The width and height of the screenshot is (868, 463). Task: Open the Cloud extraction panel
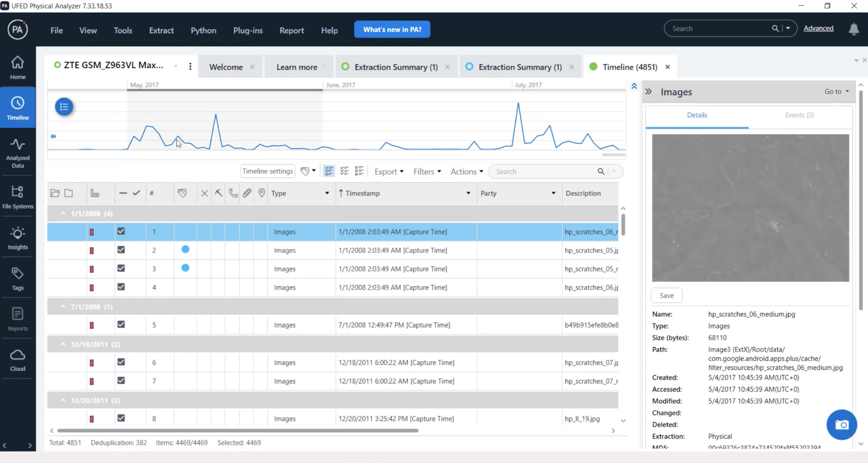pos(17,359)
